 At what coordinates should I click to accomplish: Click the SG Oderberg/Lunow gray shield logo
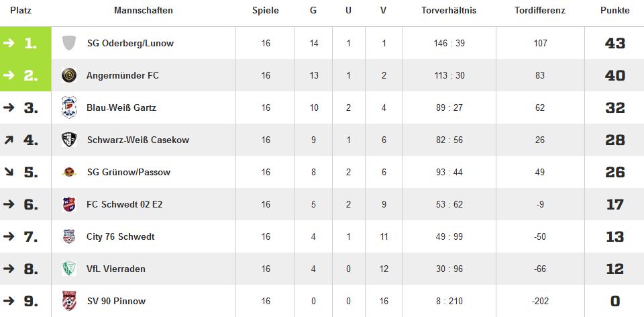(69, 43)
